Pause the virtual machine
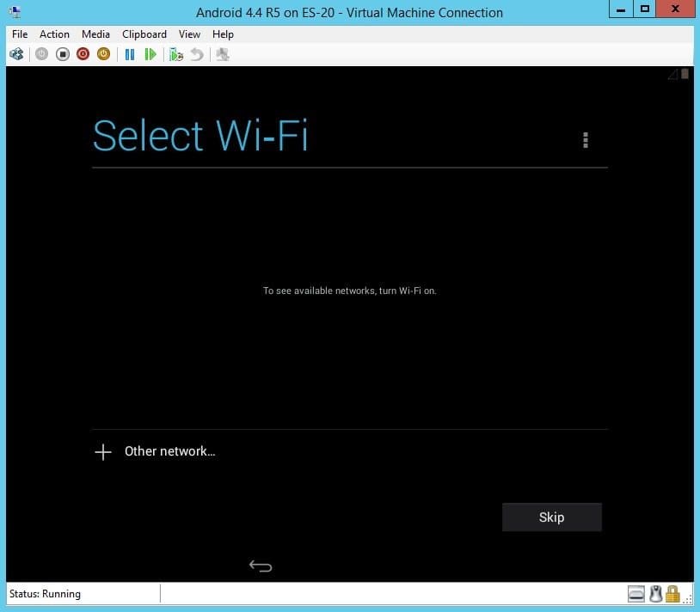The image size is (700, 612). pyautogui.click(x=130, y=54)
